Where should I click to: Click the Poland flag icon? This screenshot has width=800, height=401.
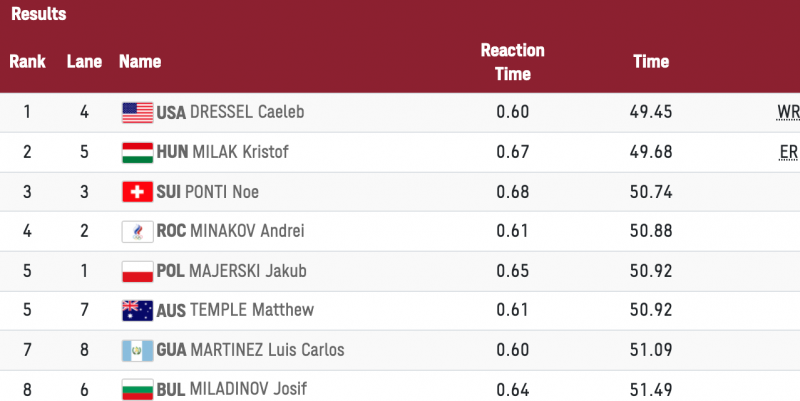[137, 270]
